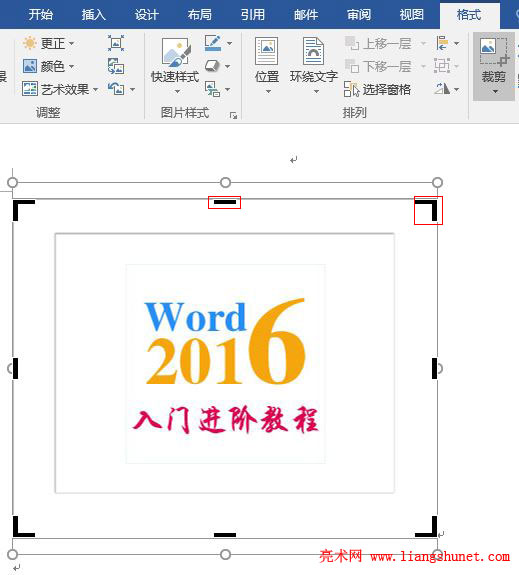This screenshot has height=575, width=519.
Task: Open the 艺术效果 artistic effects gallery
Action: click(x=60, y=89)
